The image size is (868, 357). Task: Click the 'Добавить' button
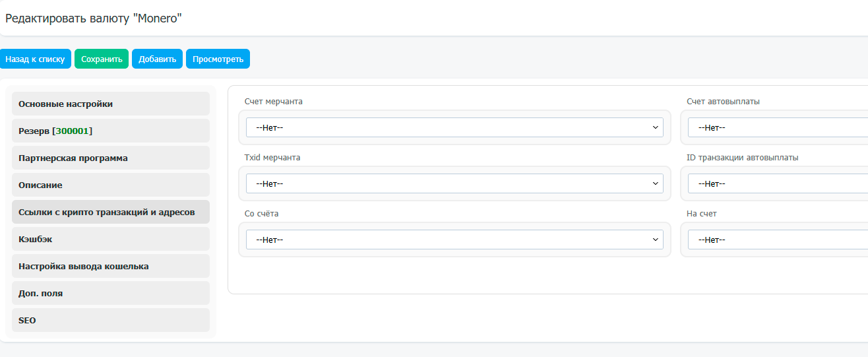pos(157,59)
